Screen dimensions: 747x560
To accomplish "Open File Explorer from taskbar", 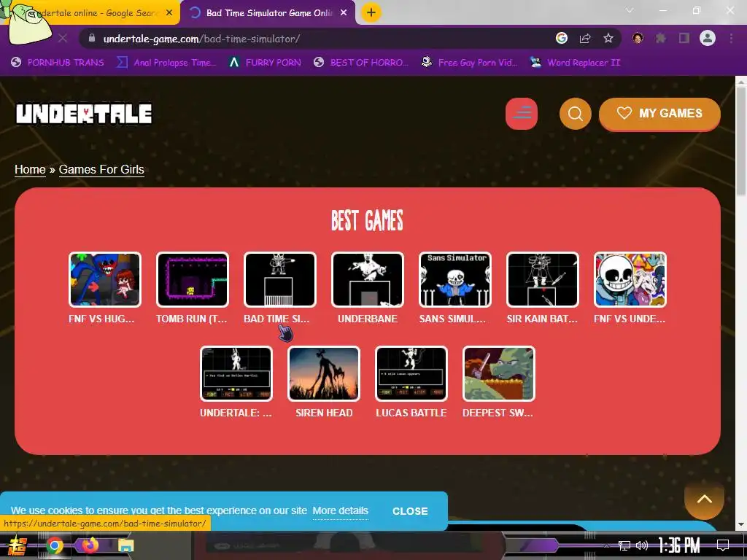I will [125, 545].
